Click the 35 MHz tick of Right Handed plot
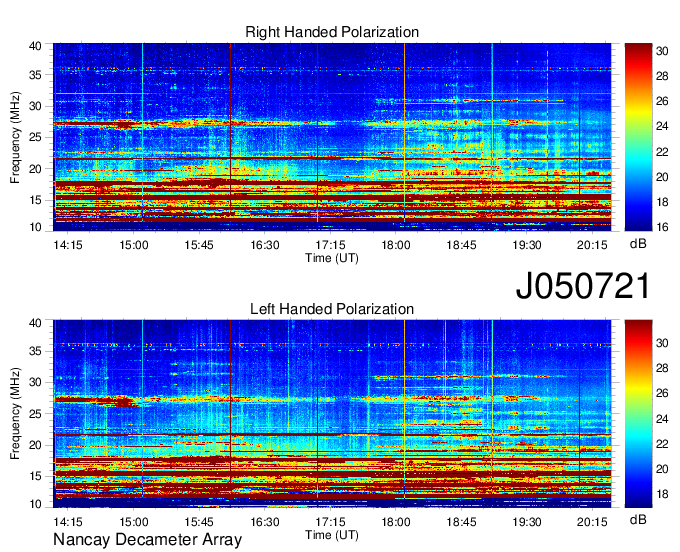The width and height of the screenshot is (680, 552). coord(35,75)
